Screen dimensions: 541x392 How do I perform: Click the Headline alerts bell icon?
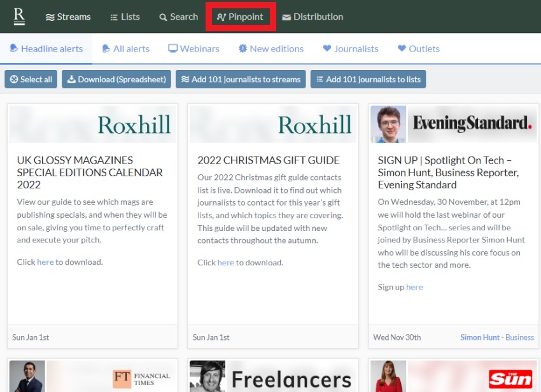(14, 48)
